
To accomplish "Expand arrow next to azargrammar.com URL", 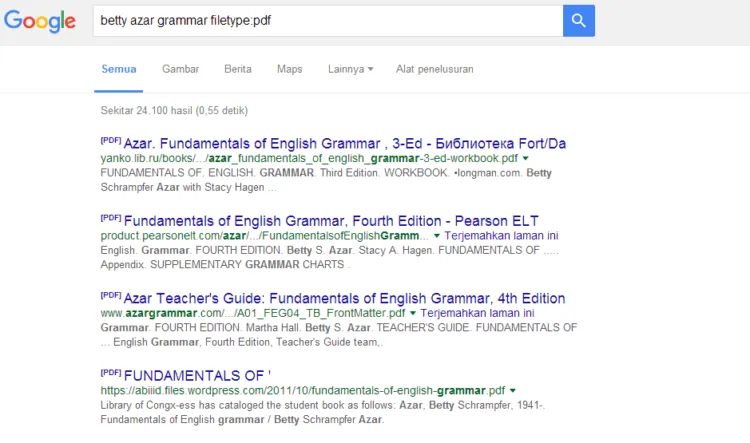I will coord(413,313).
